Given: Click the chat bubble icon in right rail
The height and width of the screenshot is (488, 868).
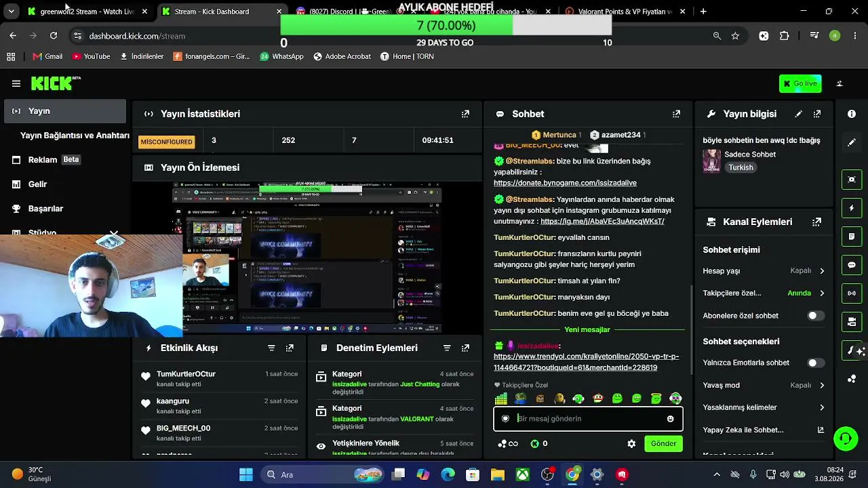Looking at the screenshot, I should coord(852,265).
